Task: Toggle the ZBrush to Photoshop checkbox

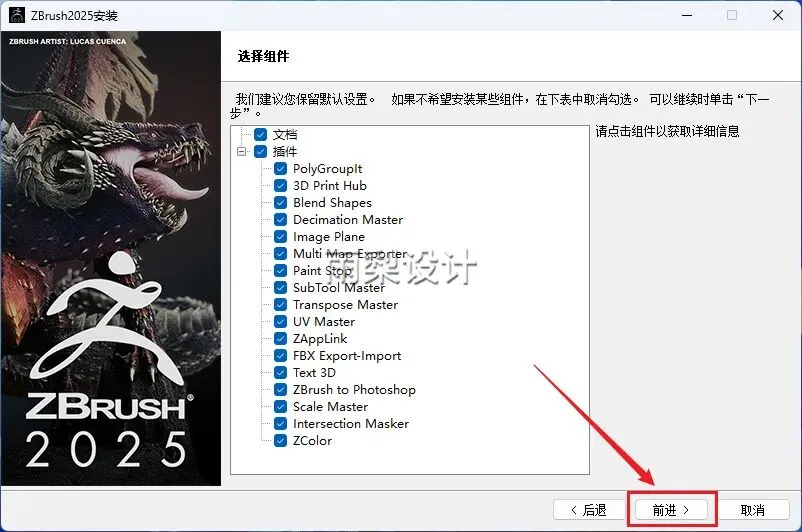Action: [x=280, y=389]
